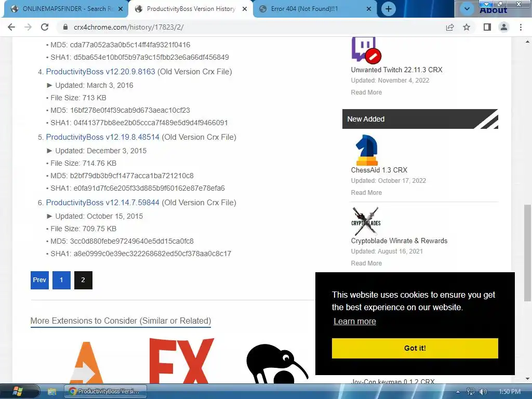Open Learn more cookie policy link
The image size is (532, 399).
tap(354, 321)
